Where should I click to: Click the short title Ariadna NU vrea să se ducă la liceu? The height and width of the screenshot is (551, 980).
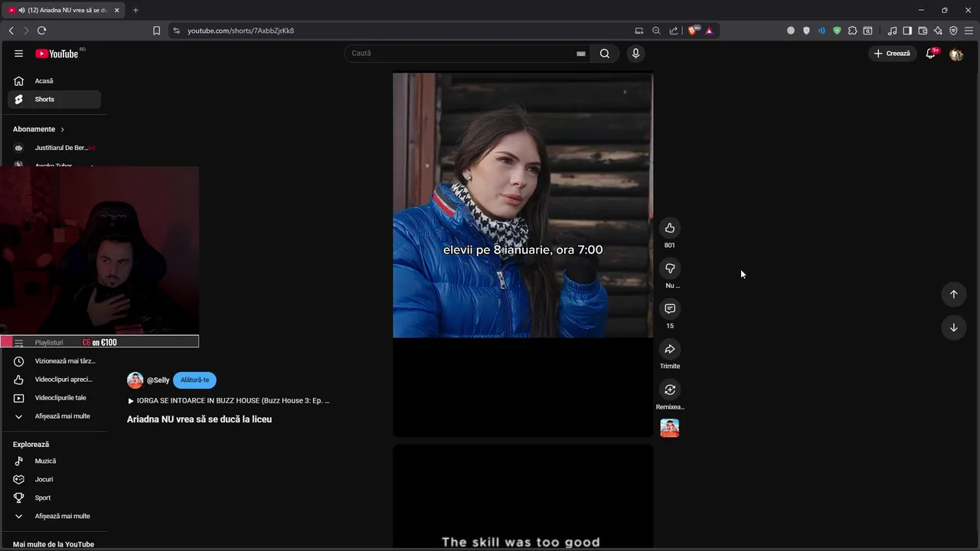[199, 419]
